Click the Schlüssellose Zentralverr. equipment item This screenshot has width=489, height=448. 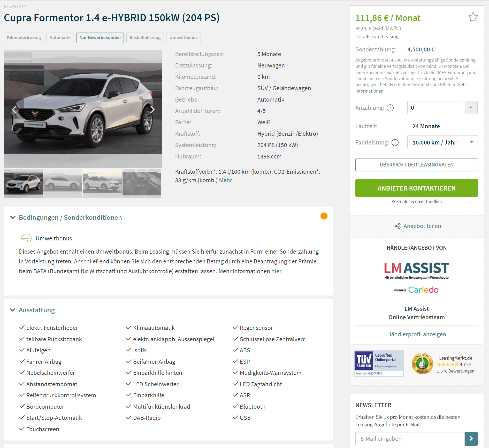click(x=269, y=339)
